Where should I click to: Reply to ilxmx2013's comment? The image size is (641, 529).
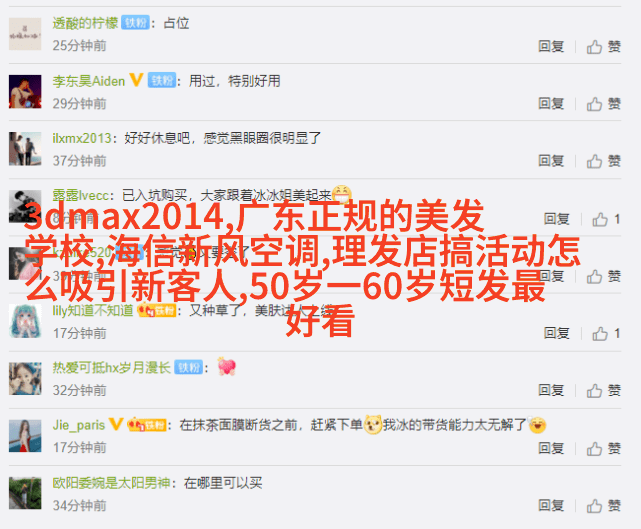(x=551, y=161)
